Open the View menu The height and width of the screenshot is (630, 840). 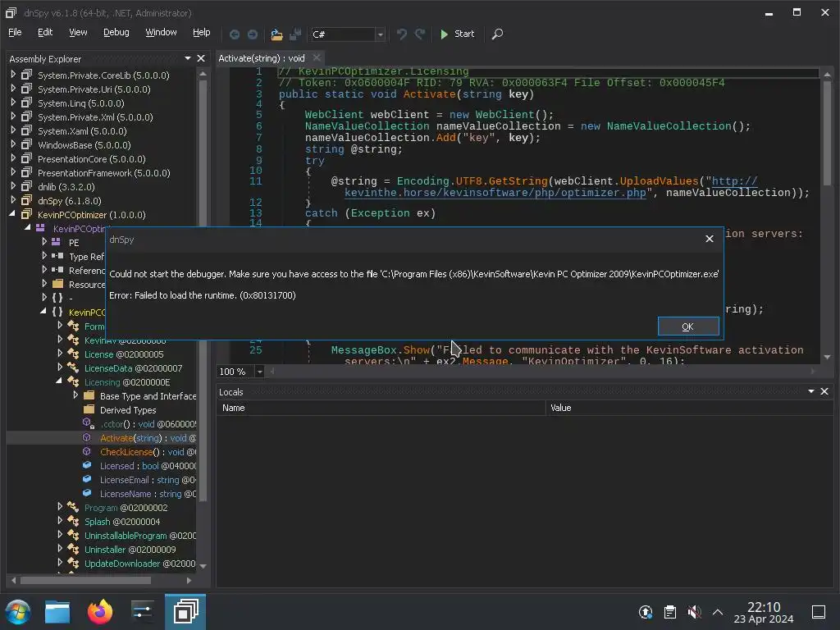coord(78,32)
